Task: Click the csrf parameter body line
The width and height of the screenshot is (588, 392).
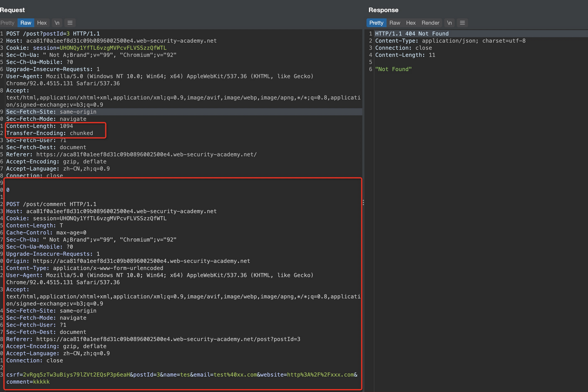Action: 182,375
